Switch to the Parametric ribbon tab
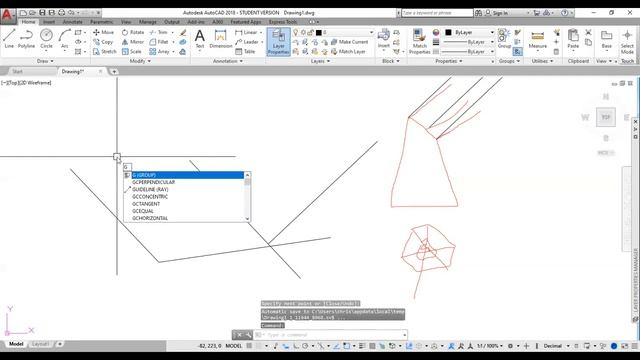Viewport: 640px width, 360px height. pos(102,22)
